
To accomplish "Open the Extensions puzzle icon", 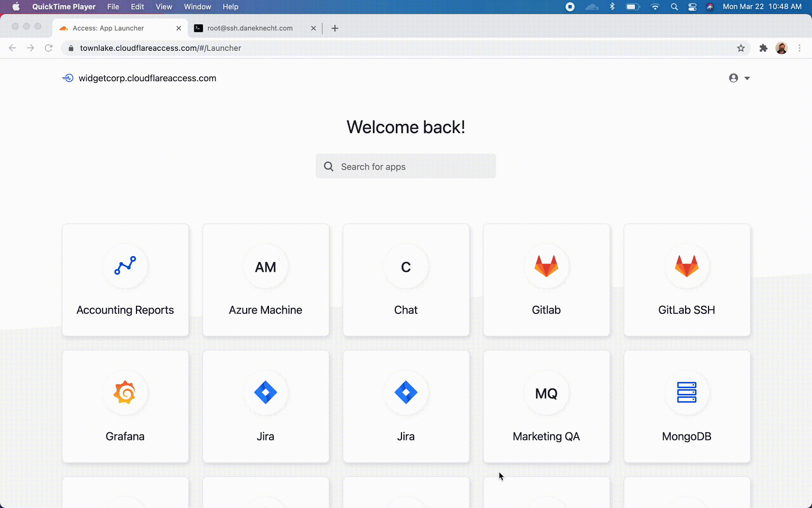I will tap(763, 48).
